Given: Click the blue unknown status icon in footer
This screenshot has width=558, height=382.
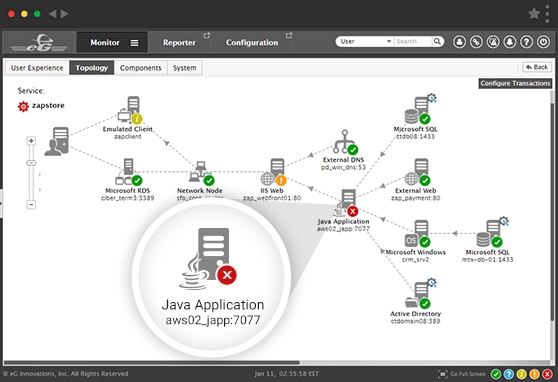Looking at the screenshot, I should (509, 374).
